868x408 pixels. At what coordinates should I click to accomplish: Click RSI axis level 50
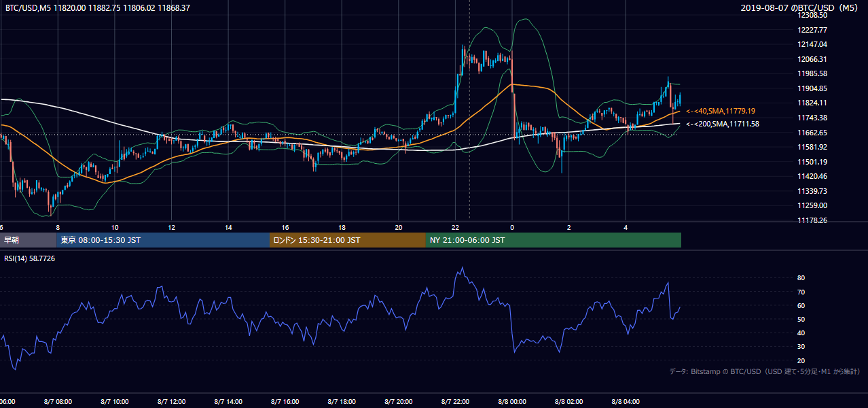click(x=801, y=319)
